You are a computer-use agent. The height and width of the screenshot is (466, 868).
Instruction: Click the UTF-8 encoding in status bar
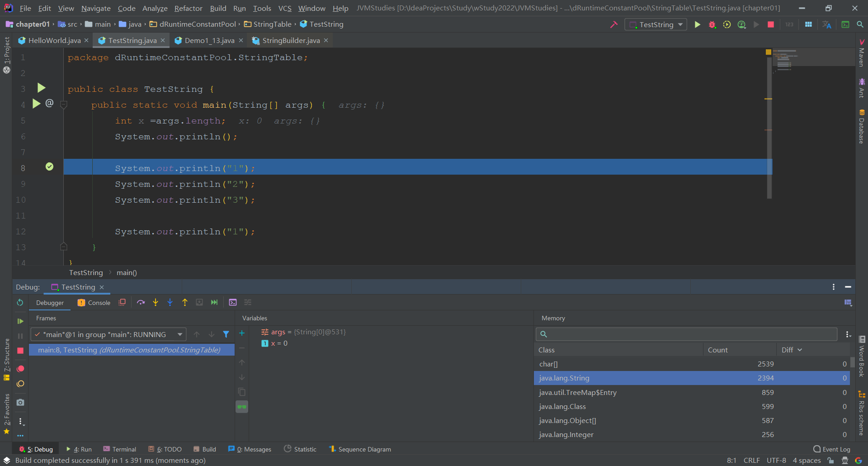pyautogui.click(x=776, y=461)
